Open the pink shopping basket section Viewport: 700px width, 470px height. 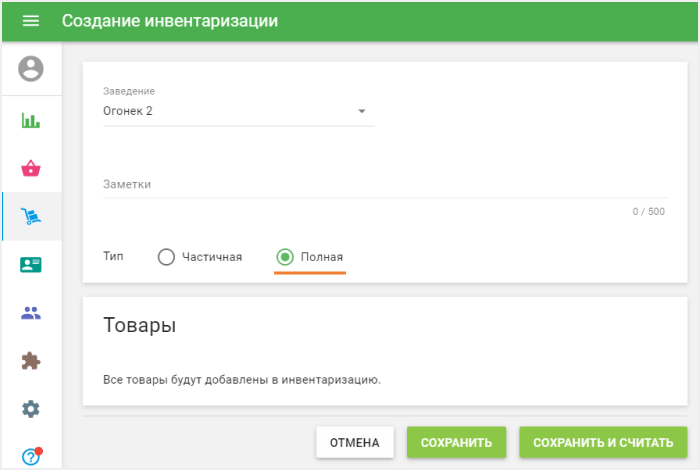[x=31, y=168]
